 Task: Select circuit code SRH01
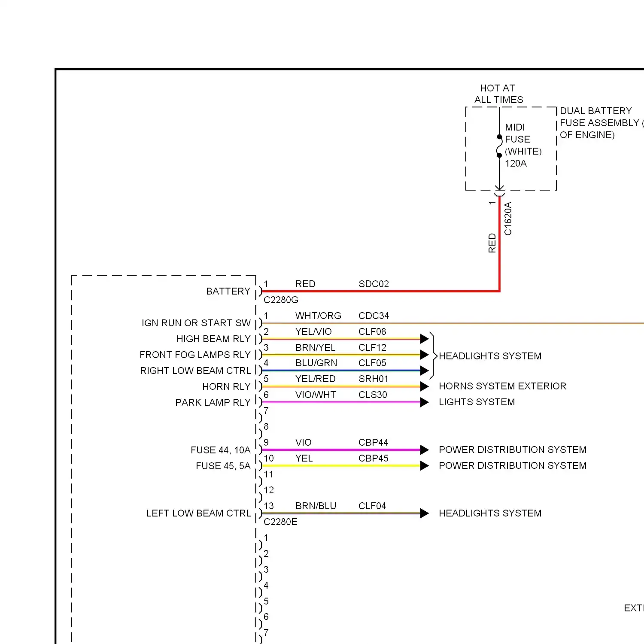[x=373, y=379]
